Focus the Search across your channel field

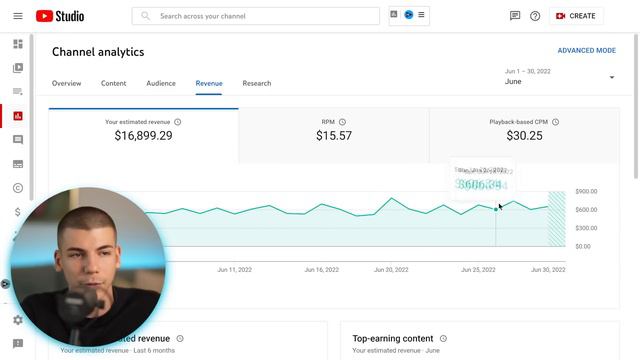point(256,16)
